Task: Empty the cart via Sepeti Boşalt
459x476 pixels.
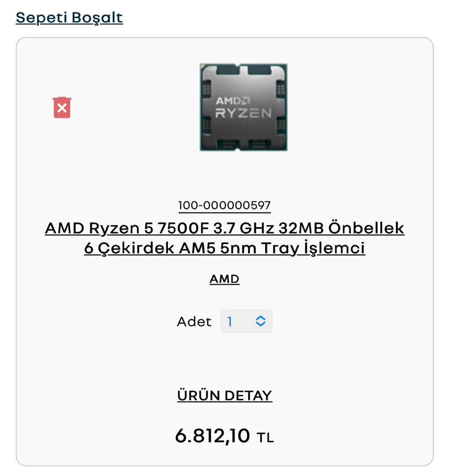Action: [69, 18]
